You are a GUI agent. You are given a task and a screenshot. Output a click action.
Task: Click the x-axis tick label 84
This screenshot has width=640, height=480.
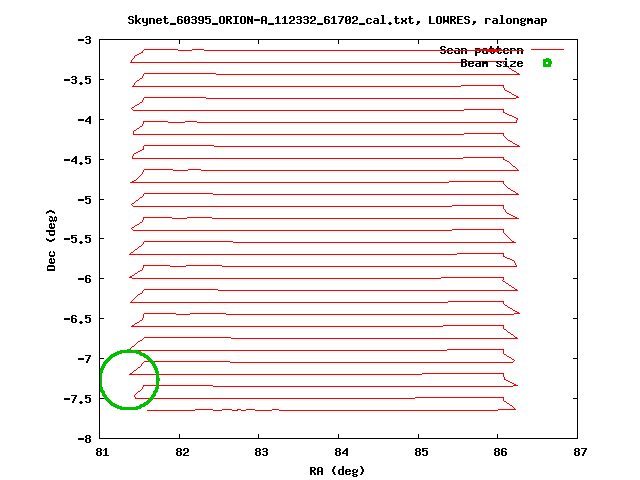[x=341, y=452]
